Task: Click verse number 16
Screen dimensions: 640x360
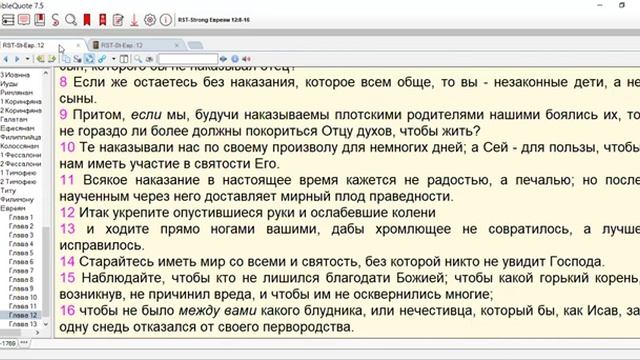Action: [67, 311]
